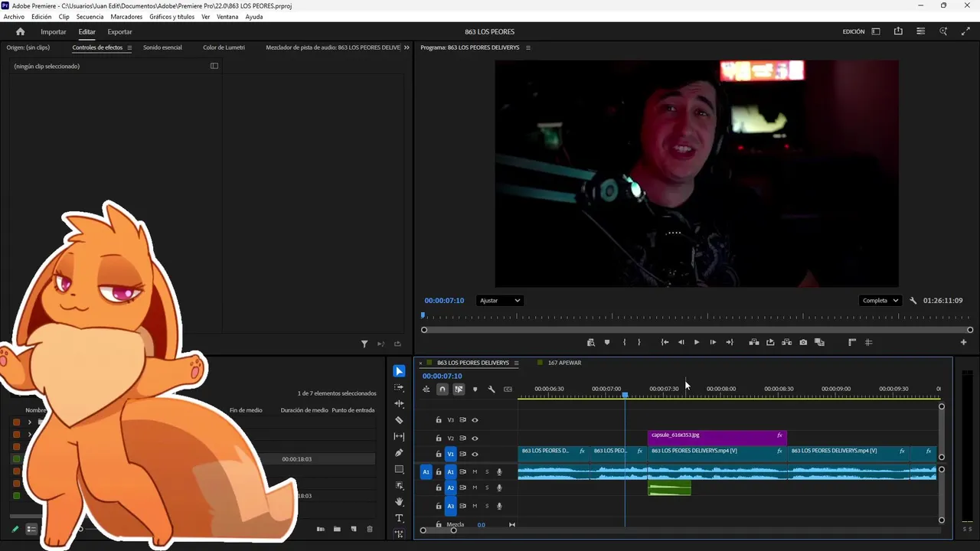Screen dimensions: 980x551
Task: Click the Export Frame camera icon
Action: tap(803, 342)
